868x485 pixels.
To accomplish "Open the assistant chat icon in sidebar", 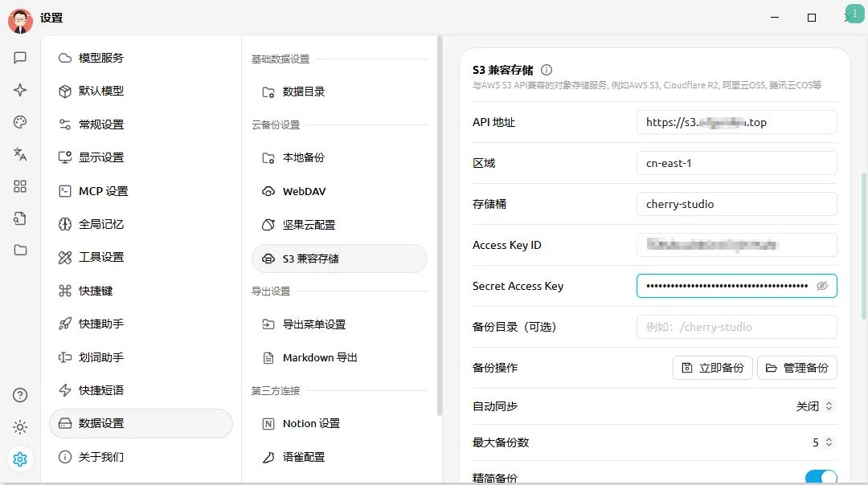I will (x=20, y=58).
